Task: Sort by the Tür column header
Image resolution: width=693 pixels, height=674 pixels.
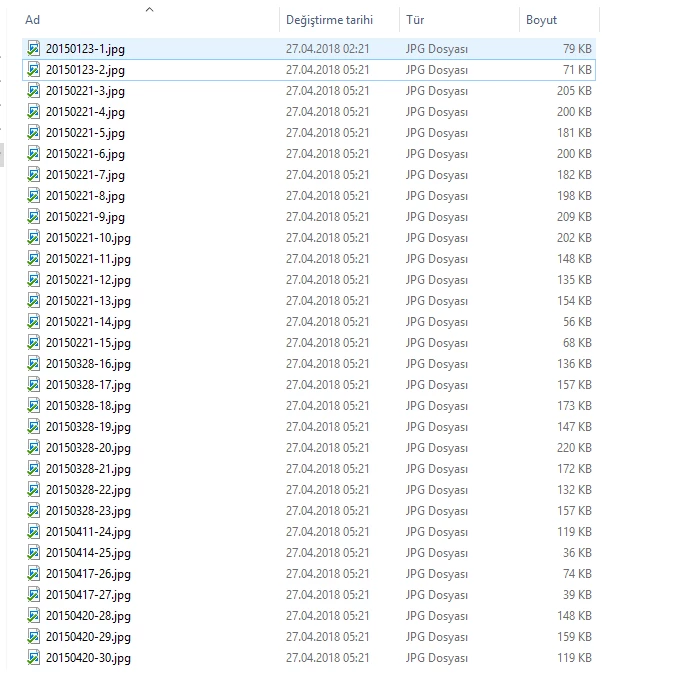Action: [x=415, y=20]
